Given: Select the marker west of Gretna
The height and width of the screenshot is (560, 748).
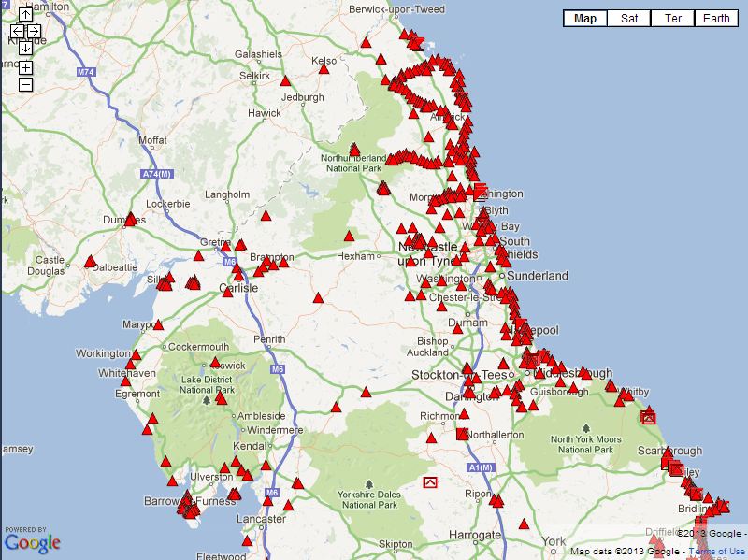Looking at the screenshot, I should pyautogui.click(x=198, y=256).
